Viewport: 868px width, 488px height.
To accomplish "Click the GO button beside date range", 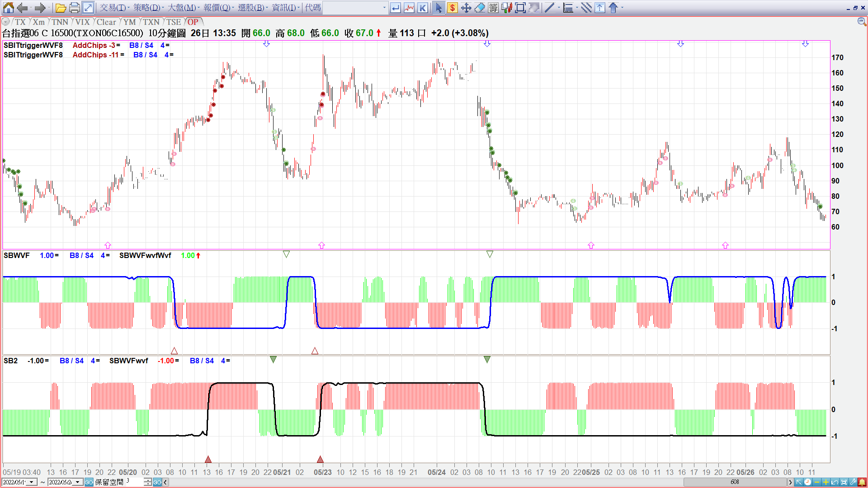I will [89, 482].
